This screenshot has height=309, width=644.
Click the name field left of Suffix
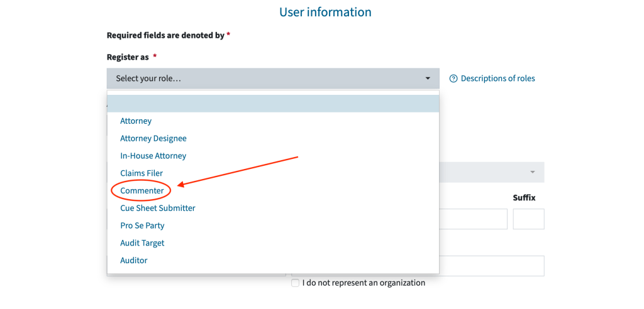(473, 219)
